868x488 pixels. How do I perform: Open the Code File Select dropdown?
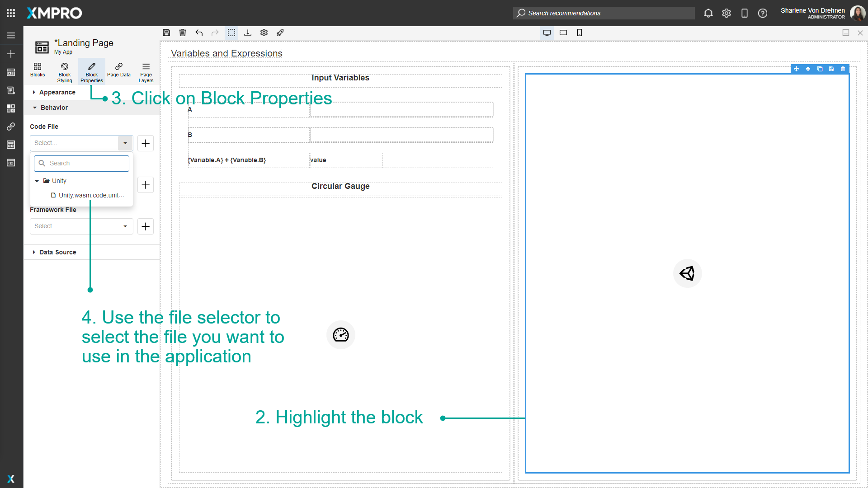click(x=125, y=143)
